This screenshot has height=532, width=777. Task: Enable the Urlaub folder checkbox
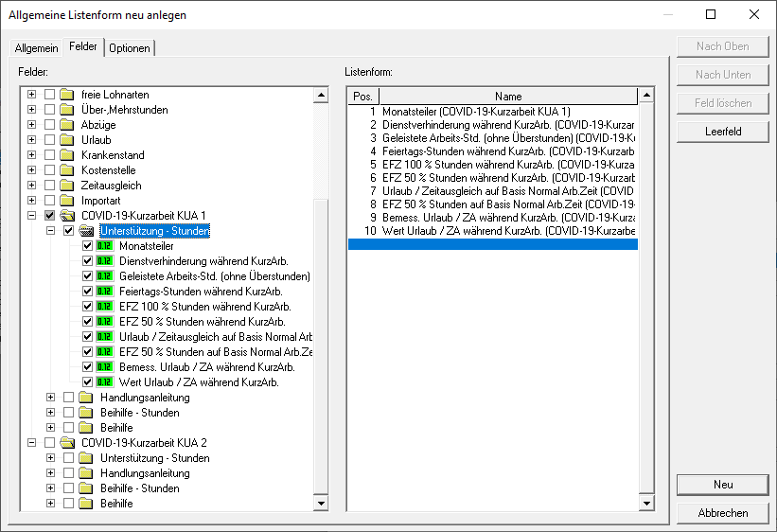click(x=50, y=140)
